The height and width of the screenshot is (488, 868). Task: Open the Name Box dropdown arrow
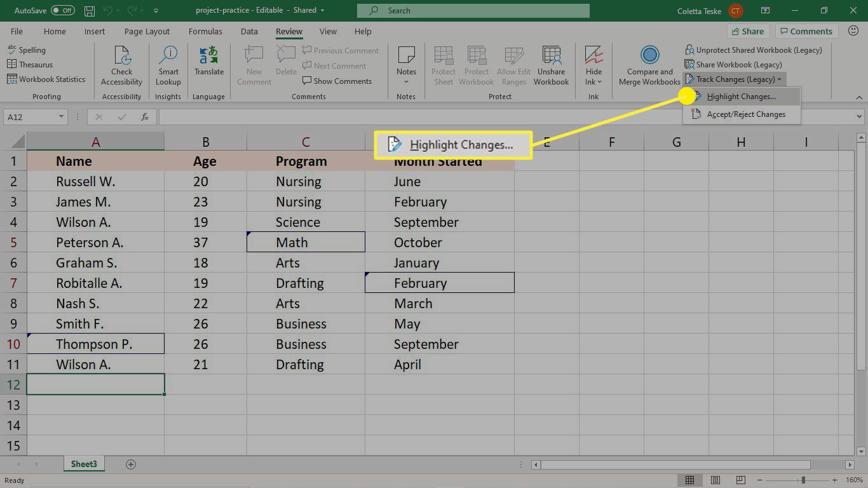pyautogui.click(x=62, y=117)
